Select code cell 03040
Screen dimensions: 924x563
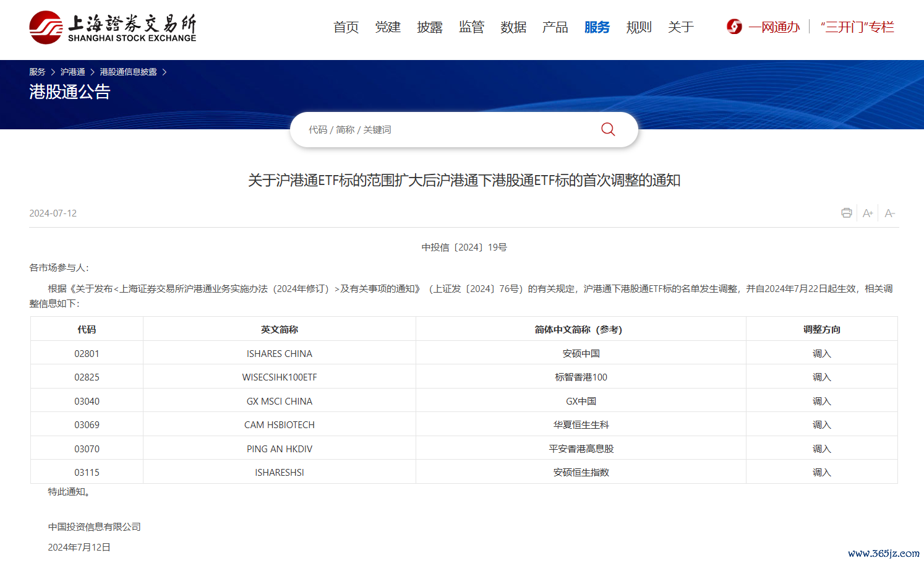coord(87,401)
